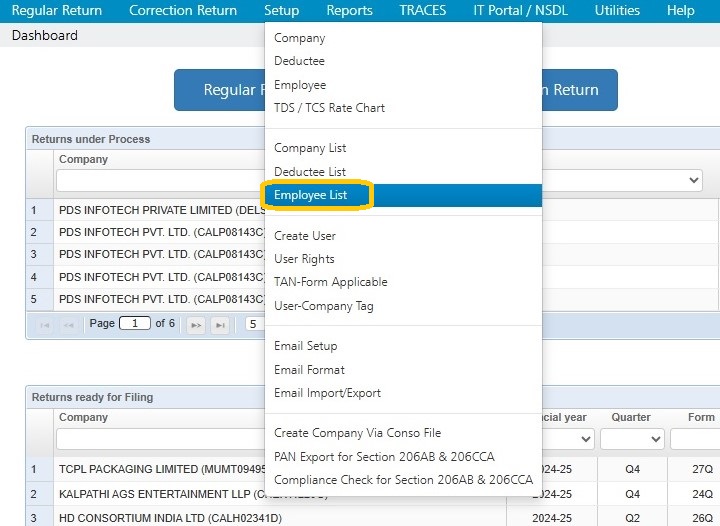The width and height of the screenshot is (720, 526).
Task: Expand the dropdown in Returns under Process filter row
Action: (622, 180)
